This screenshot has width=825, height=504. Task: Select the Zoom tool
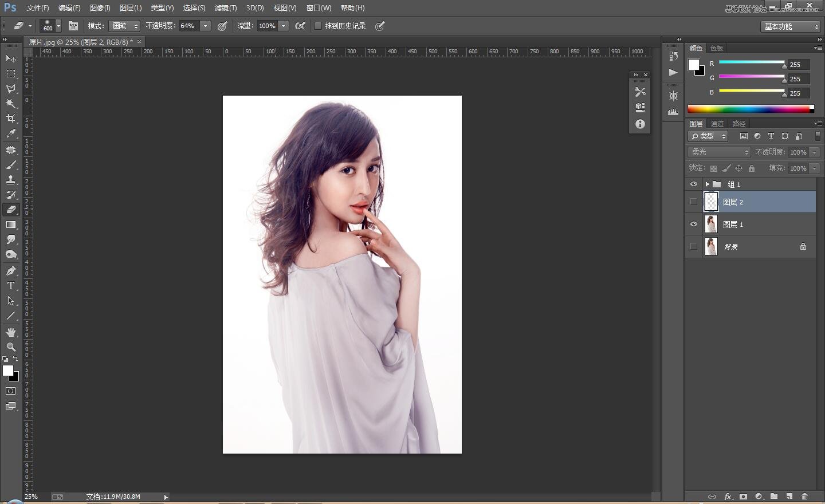click(11, 347)
